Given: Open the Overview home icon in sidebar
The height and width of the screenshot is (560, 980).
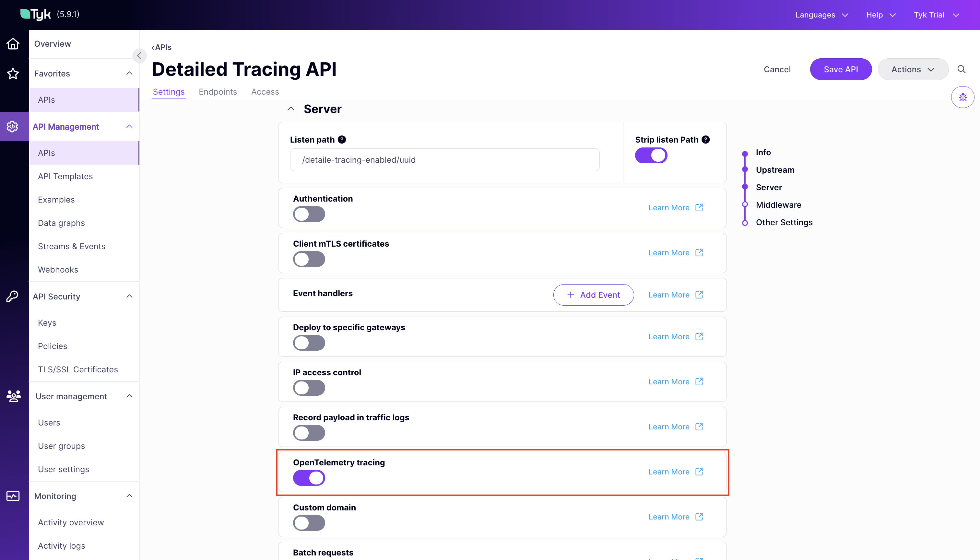Looking at the screenshot, I should click(x=13, y=43).
